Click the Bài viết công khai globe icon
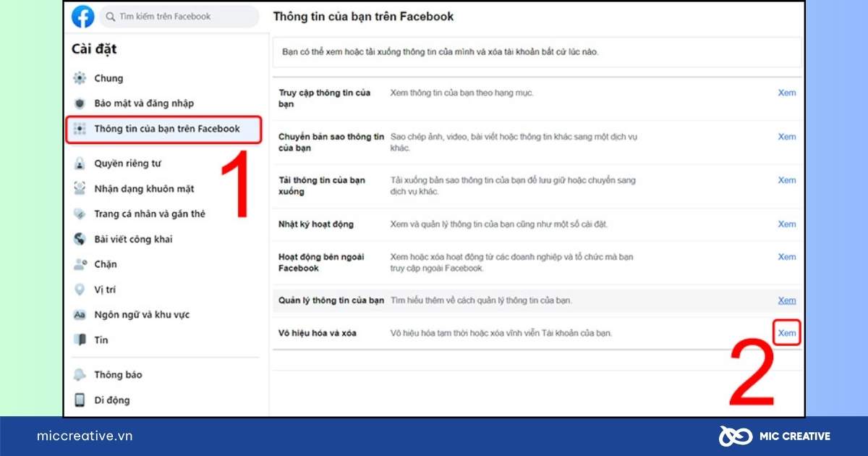This screenshot has height=456, width=868. point(80,240)
